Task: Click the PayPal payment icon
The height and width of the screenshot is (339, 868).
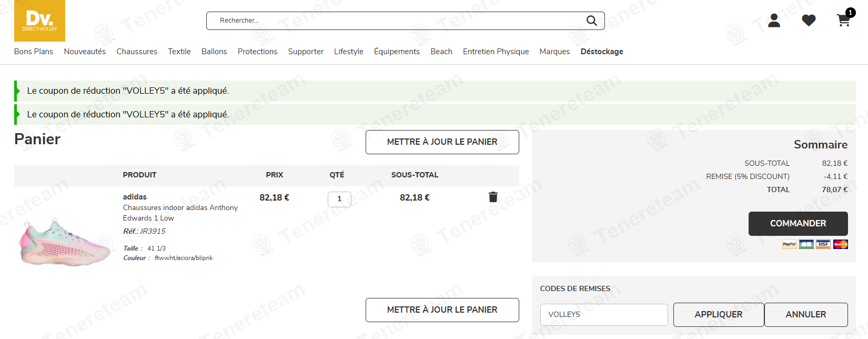Action: (789, 244)
